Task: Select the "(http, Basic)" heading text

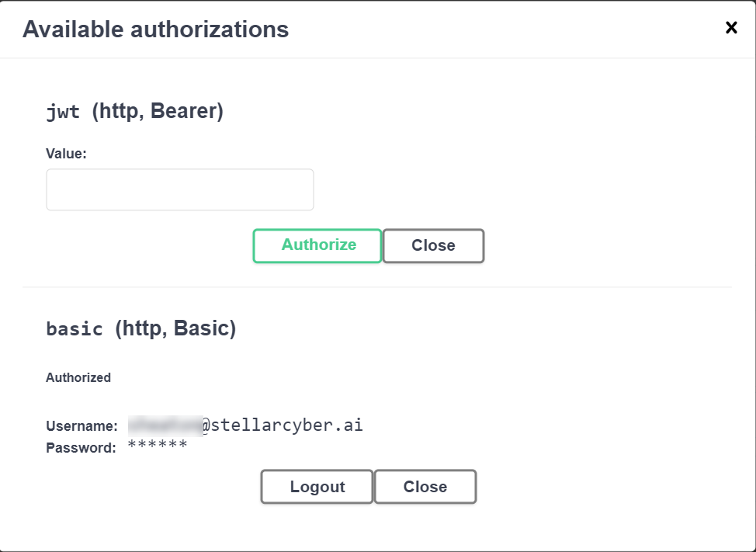Action: point(175,328)
